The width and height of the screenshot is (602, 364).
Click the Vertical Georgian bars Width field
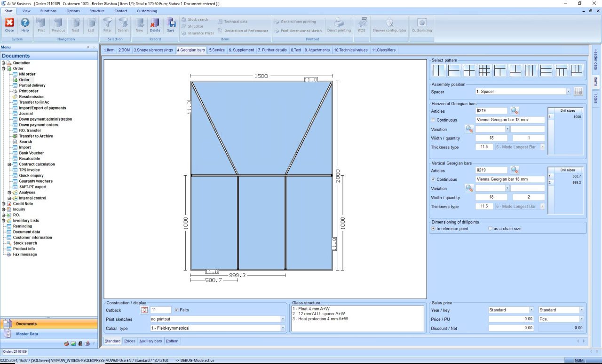(491, 197)
